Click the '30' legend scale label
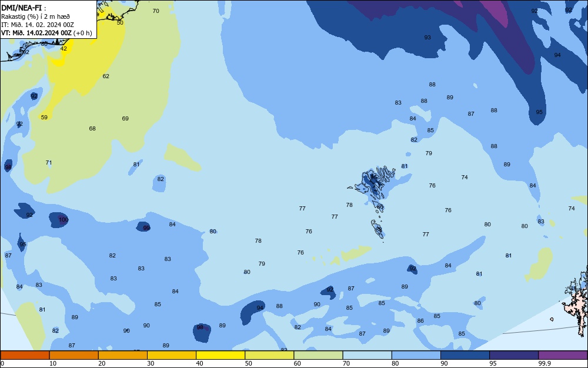Viewport: 588px width, 368px height. (x=151, y=363)
